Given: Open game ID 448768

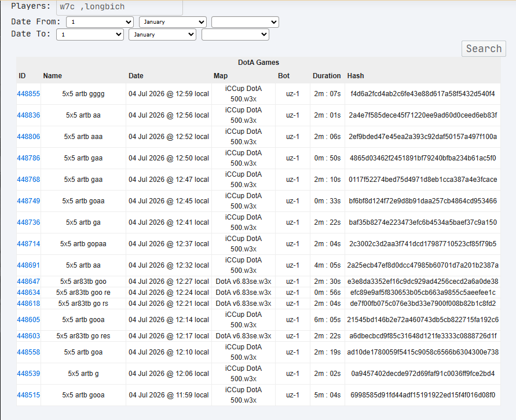Looking at the screenshot, I should point(28,180).
